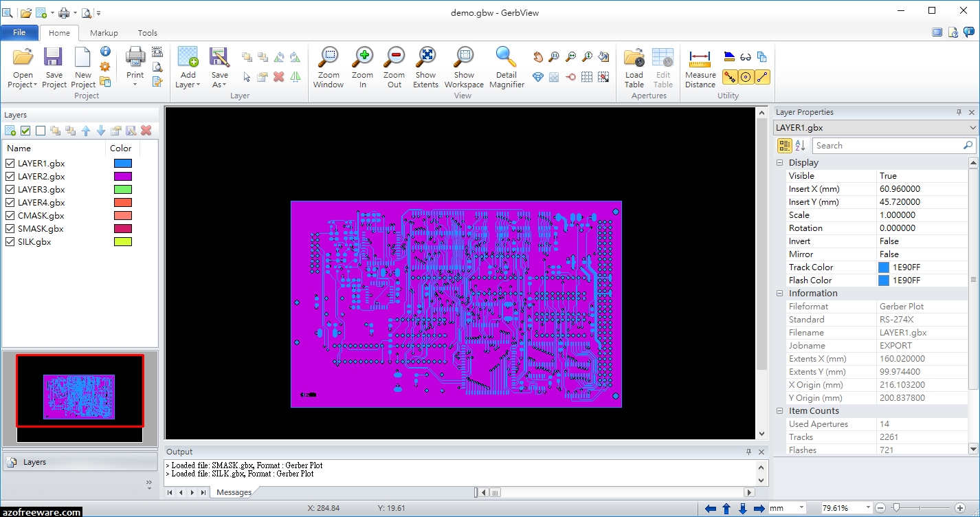Add a new layer in Layers panel
This screenshot has height=517, width=980.
point(10,130)
